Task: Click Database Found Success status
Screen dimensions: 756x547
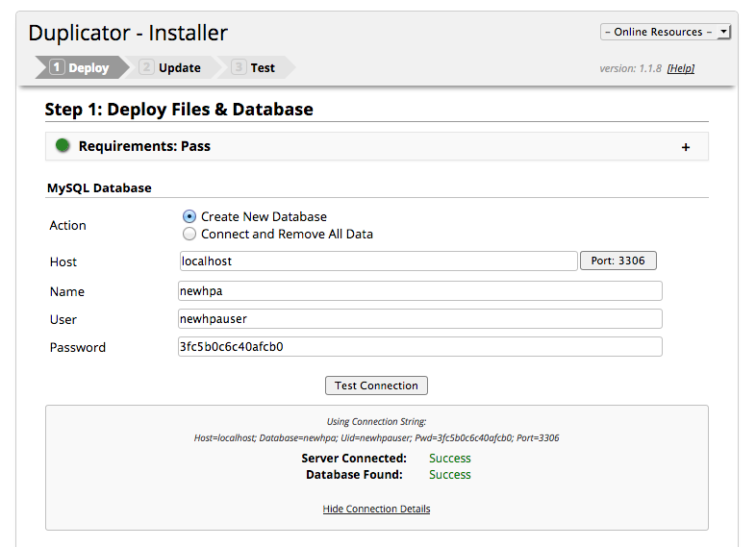Action: coord(450,475)
